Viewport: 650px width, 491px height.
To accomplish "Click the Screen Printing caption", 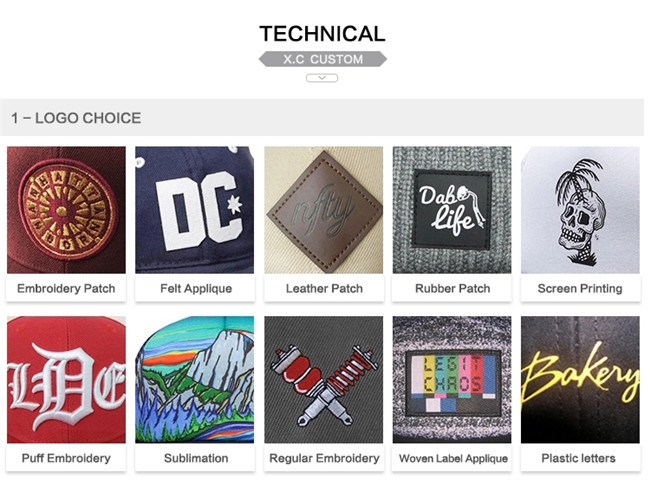I will pos(580,289).
